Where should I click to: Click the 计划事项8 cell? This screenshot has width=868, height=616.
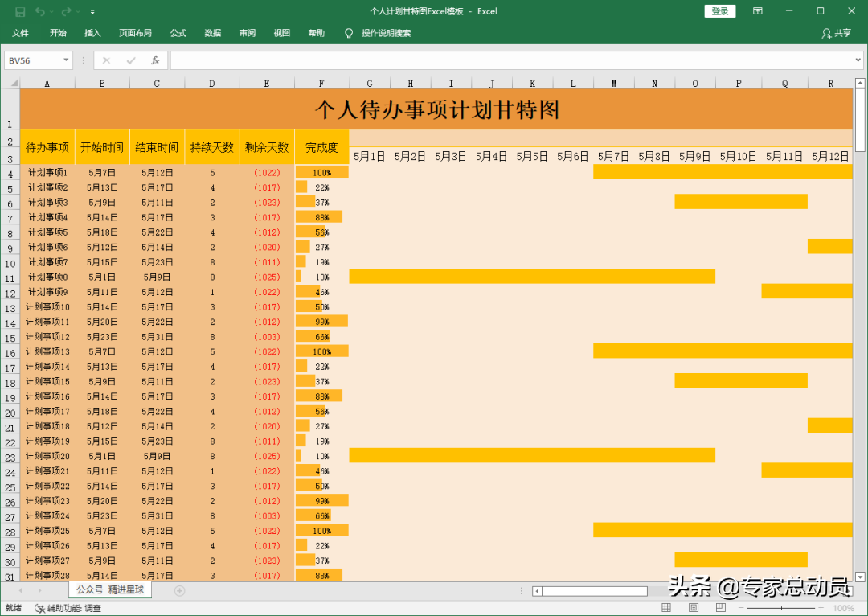click(47, 277)
